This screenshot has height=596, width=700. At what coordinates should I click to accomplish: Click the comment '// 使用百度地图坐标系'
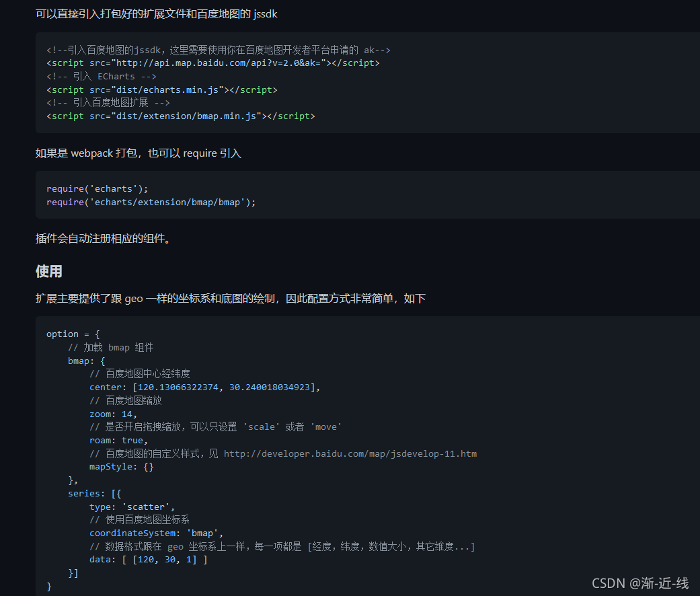(139, 520)
